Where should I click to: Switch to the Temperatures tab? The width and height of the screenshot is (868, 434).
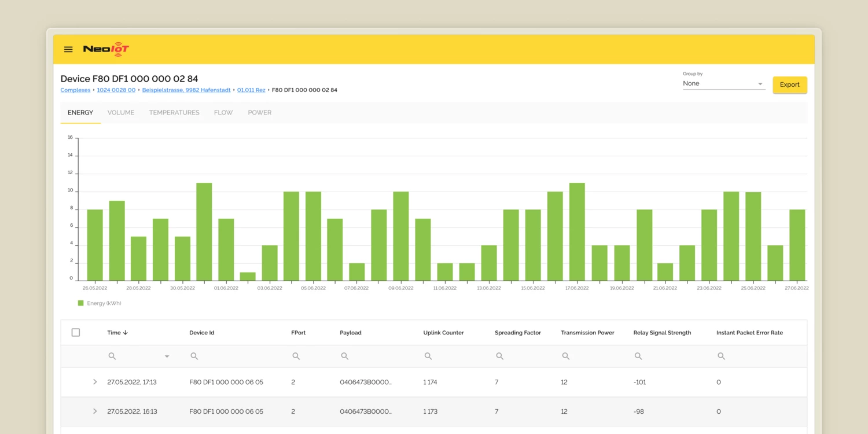(x=174, y=113)
